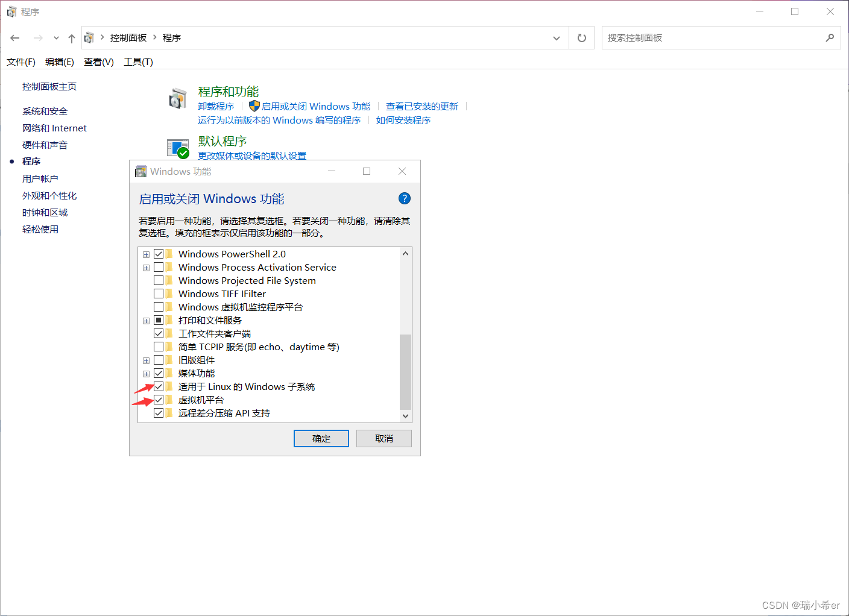Open 查看已安装的更新 link
This screenshot has height=616, width=849.
click(422, 106)
